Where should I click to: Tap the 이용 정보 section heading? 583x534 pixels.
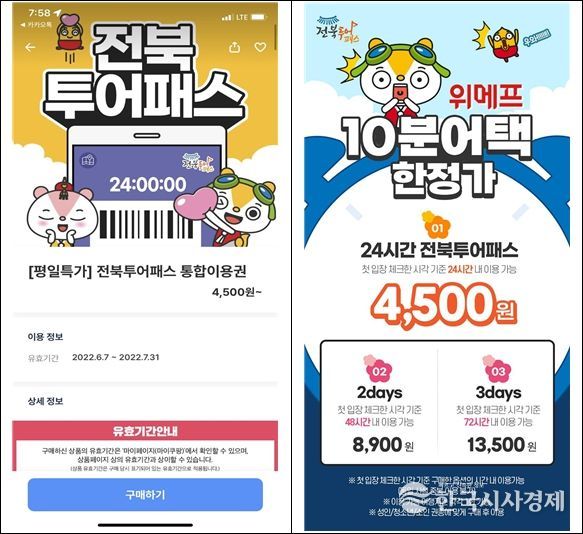tap(45, 337)
